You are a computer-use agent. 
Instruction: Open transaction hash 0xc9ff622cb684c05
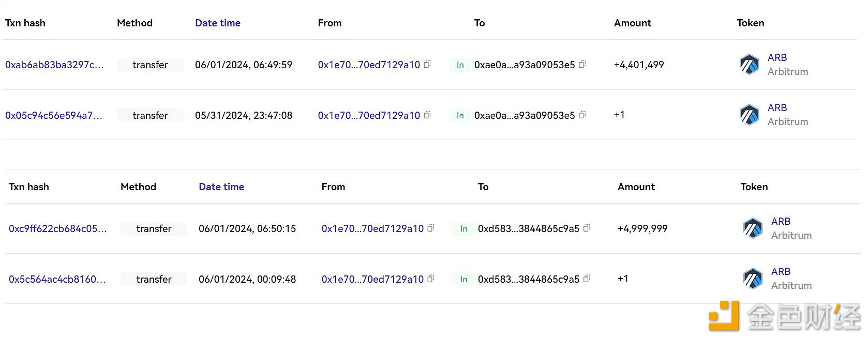coord(58,228)
